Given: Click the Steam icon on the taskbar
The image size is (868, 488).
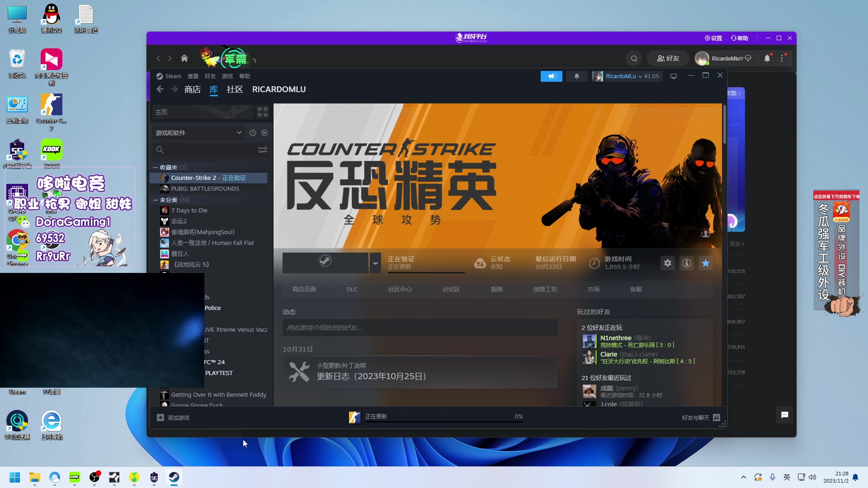Looking at the screenshot, I should point(174,477).
